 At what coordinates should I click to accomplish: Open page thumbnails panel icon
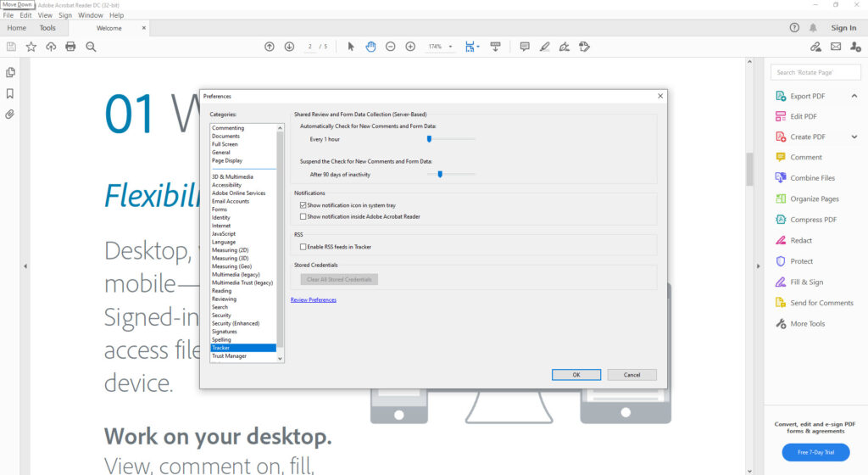click(x=10, y=73)
